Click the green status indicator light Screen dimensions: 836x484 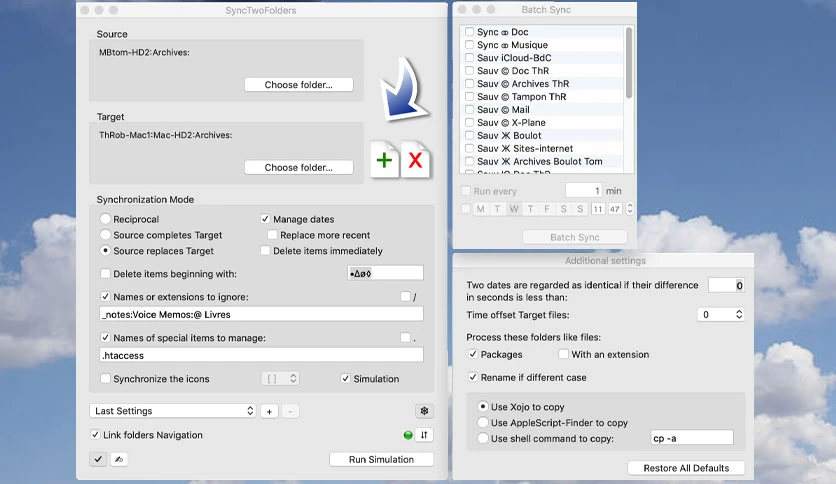point(408,435)
